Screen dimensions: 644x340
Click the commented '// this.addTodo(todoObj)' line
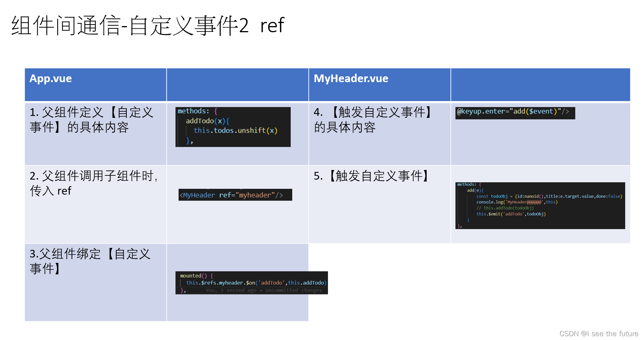pyautogui.click(x=505, y=208)
